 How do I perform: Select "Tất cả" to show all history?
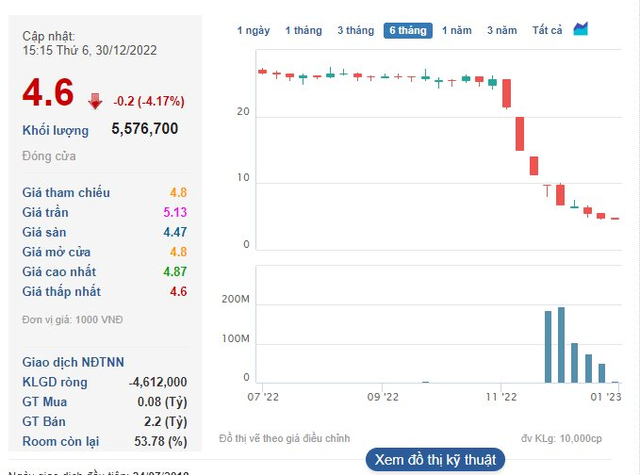(x=547, y=30)
